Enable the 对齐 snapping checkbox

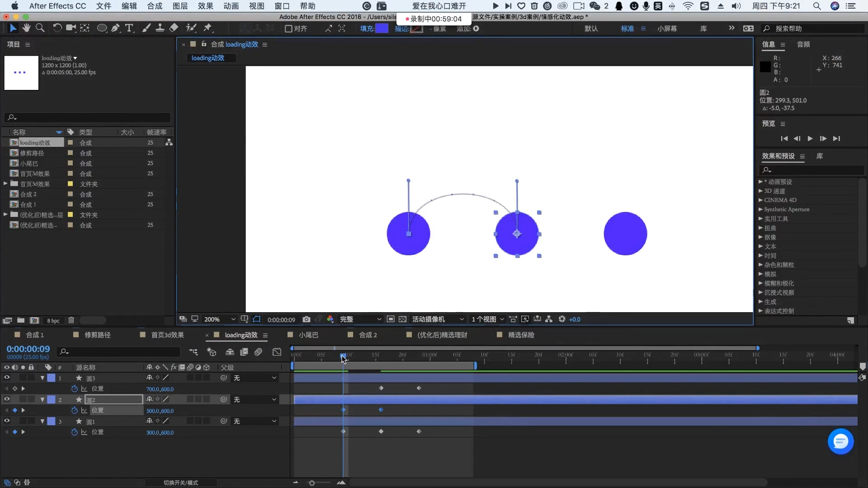[x=288, y=28]
